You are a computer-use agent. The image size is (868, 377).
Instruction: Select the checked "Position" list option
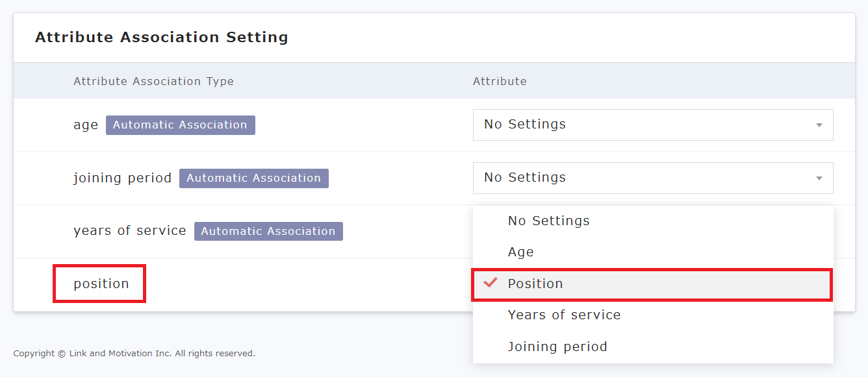tap(535, 284)
